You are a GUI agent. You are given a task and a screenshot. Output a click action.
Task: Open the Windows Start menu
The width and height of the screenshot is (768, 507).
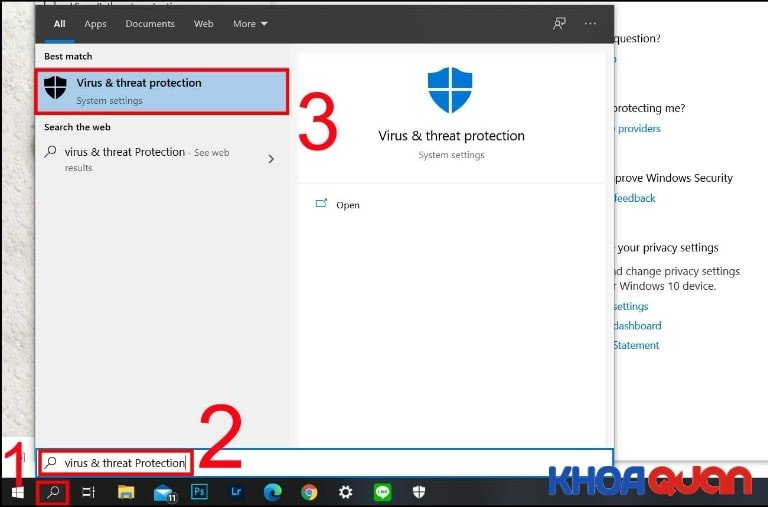[17, 492]
